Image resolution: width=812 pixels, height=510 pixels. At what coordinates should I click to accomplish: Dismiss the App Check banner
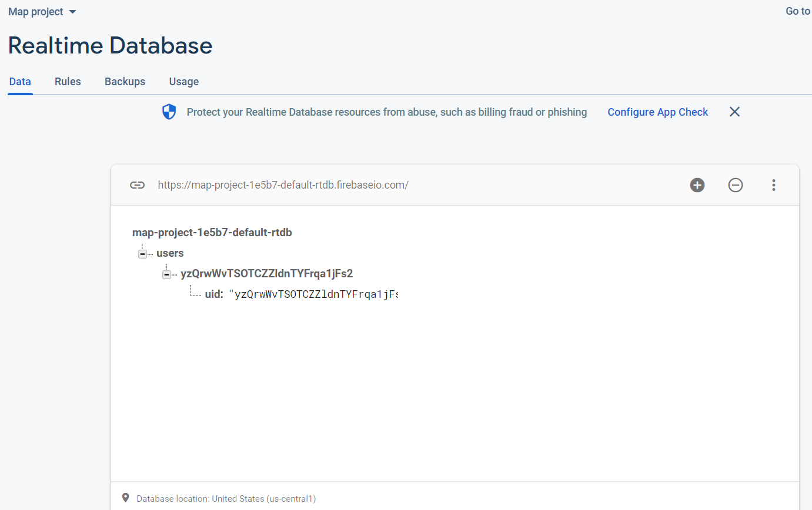coord(734,112)
